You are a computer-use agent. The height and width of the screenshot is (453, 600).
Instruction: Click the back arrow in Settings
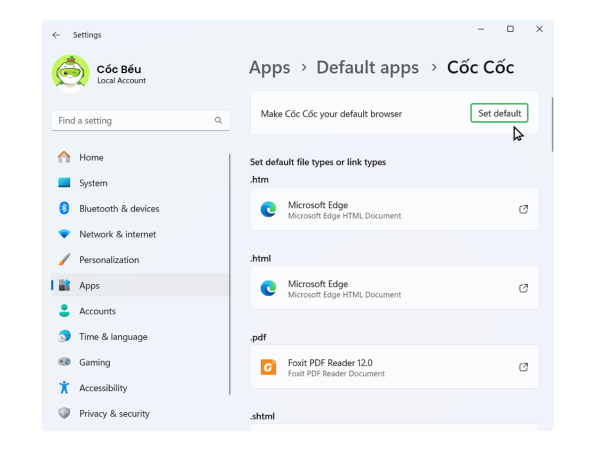click(x=56, y=35)
